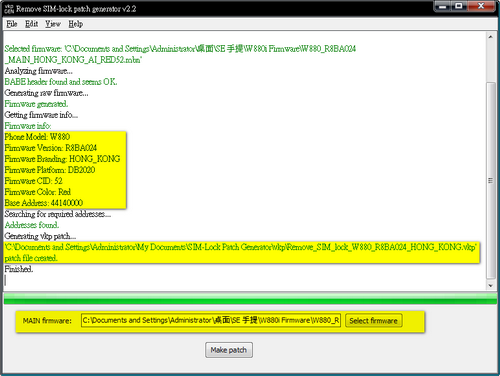The image size is (500, 376).
Task: Click the 'Finished.' log line
Action: click(19, 269)
